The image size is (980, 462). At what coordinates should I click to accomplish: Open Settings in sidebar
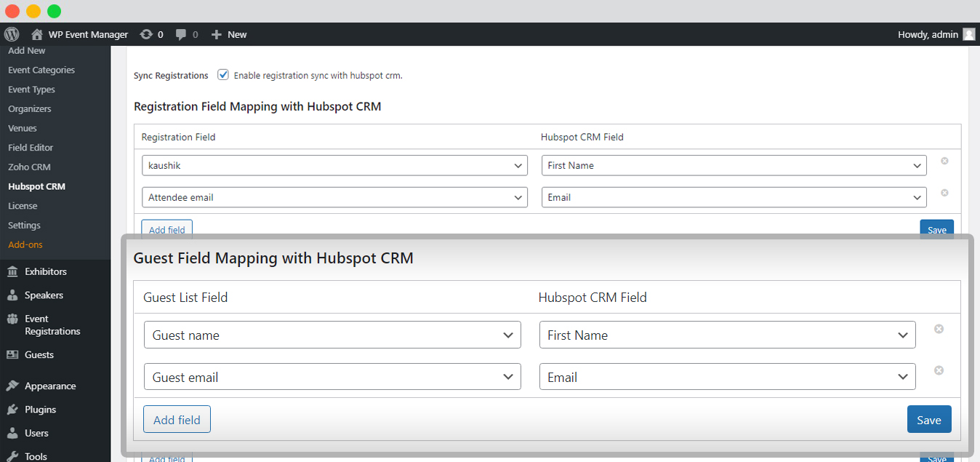(x=24, y=226)
